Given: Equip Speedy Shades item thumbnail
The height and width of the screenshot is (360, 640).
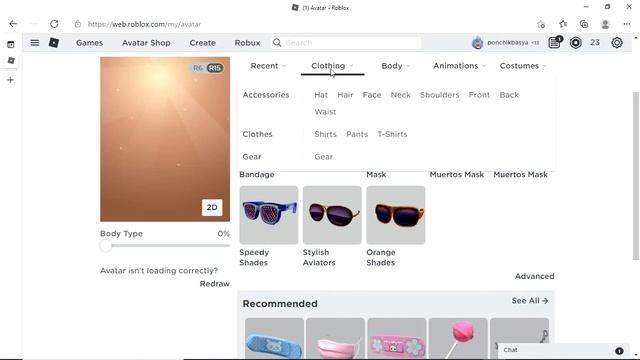Looking at the screenshot, I should (269, 215).
